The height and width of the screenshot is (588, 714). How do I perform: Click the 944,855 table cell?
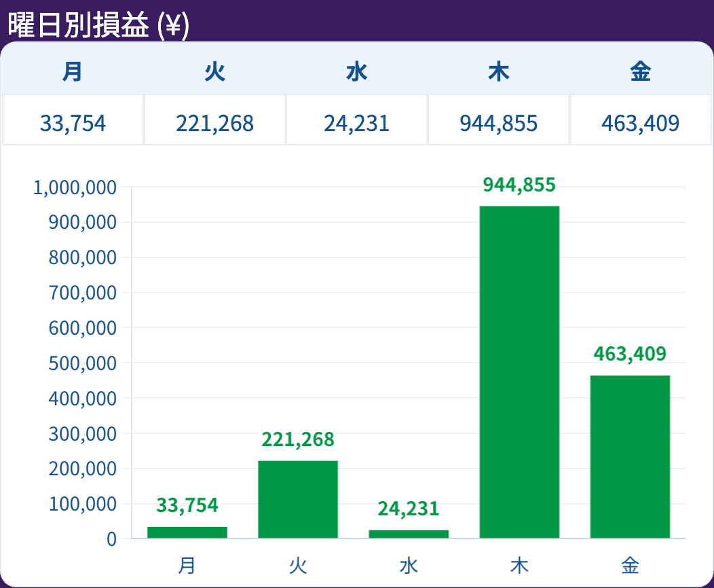(499, 120)
